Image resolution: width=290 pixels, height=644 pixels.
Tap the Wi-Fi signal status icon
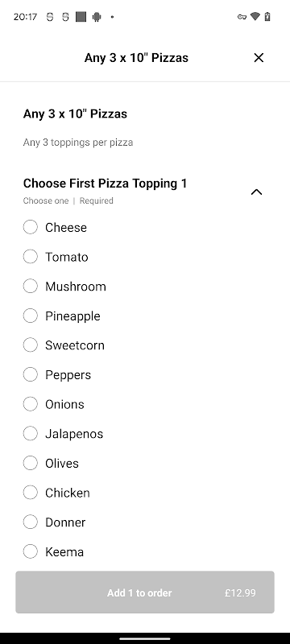point(255,16)
